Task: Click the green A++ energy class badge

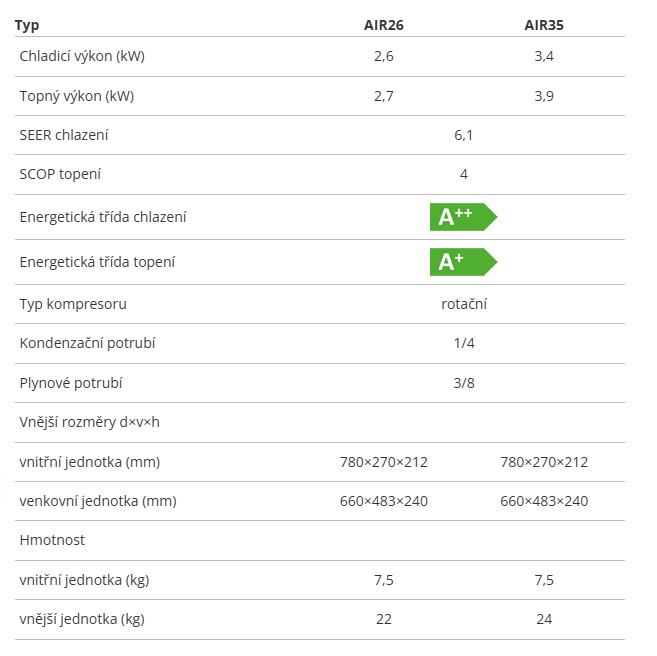Action: [463, 217]
